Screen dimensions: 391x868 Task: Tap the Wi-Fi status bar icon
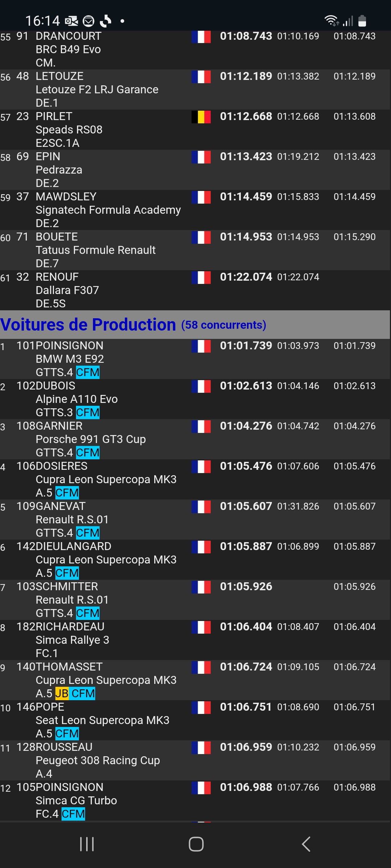point(331,21)
